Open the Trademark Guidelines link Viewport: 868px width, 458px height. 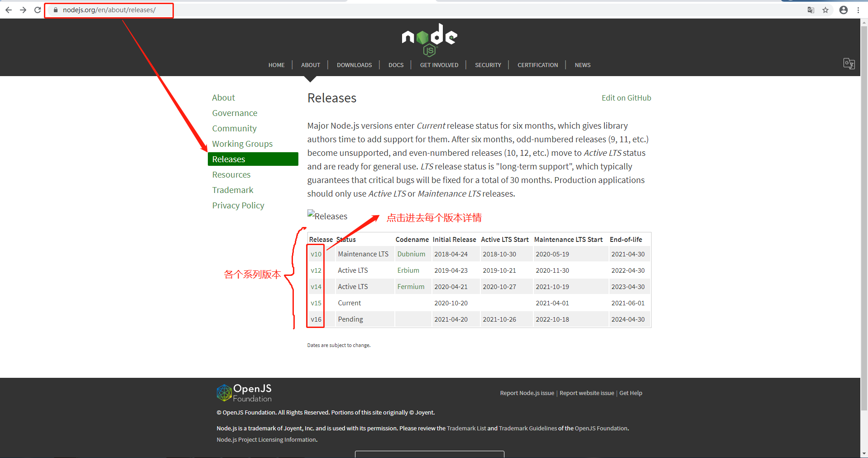(528, 428)
